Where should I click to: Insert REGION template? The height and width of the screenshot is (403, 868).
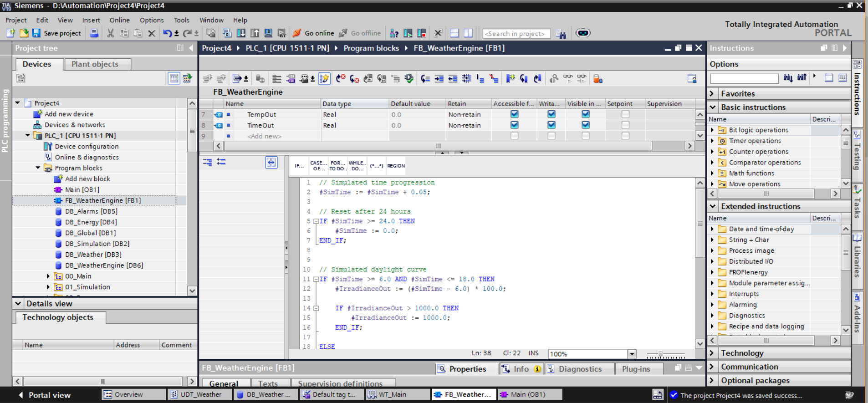pyautogui.click(x=396, y=166)
